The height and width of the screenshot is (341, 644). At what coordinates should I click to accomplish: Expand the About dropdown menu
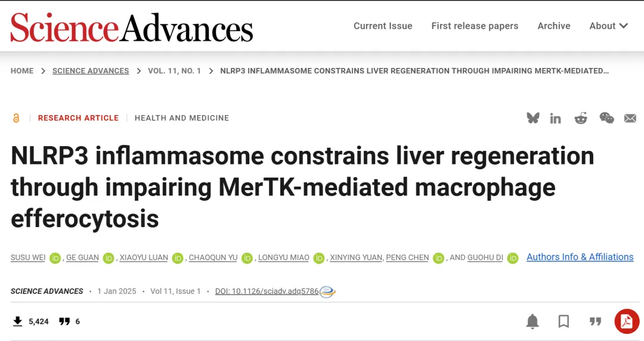click(608, 26)
